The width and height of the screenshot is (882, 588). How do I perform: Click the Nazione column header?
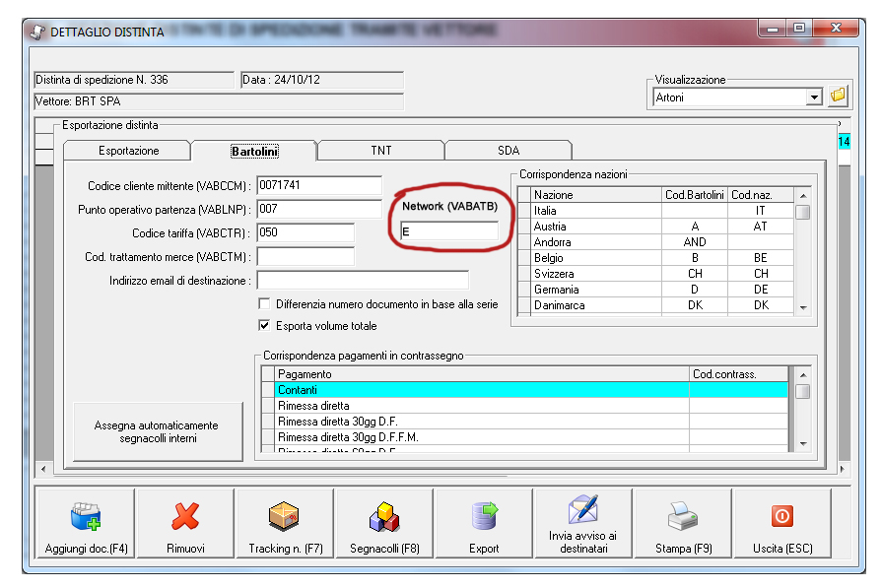[596, 195]
